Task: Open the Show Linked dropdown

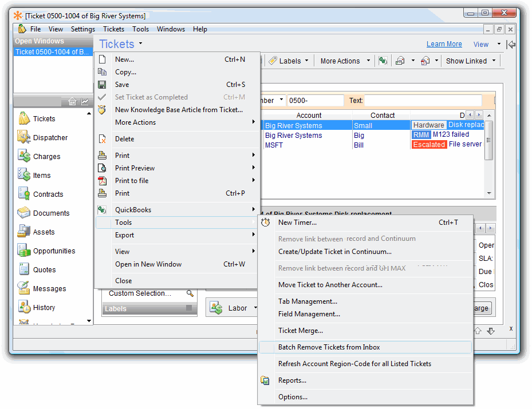Action: [x=494, y=61]
